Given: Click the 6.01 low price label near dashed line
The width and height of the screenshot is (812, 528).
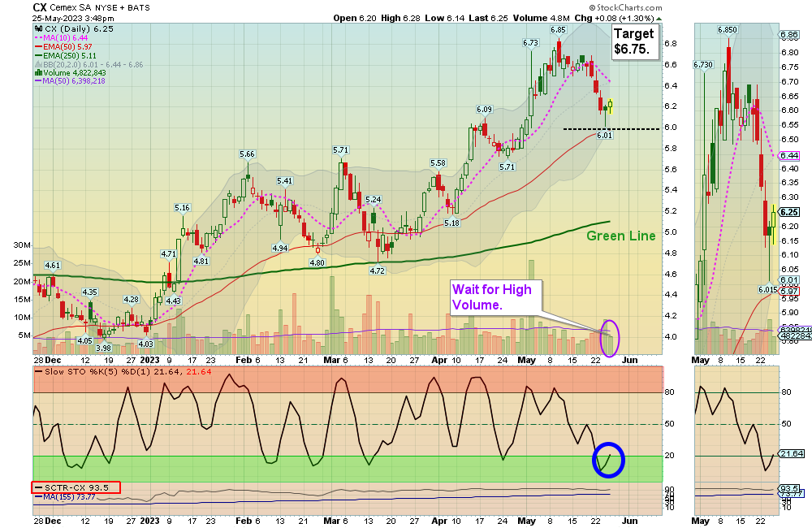Looking at the screenshot, I should click(x=604, y=136).
